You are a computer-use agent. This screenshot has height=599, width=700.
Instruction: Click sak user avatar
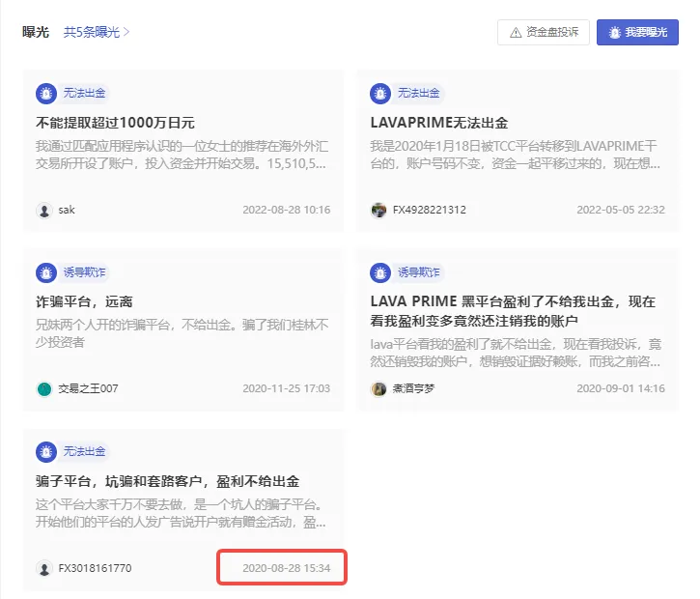[44, 211]
